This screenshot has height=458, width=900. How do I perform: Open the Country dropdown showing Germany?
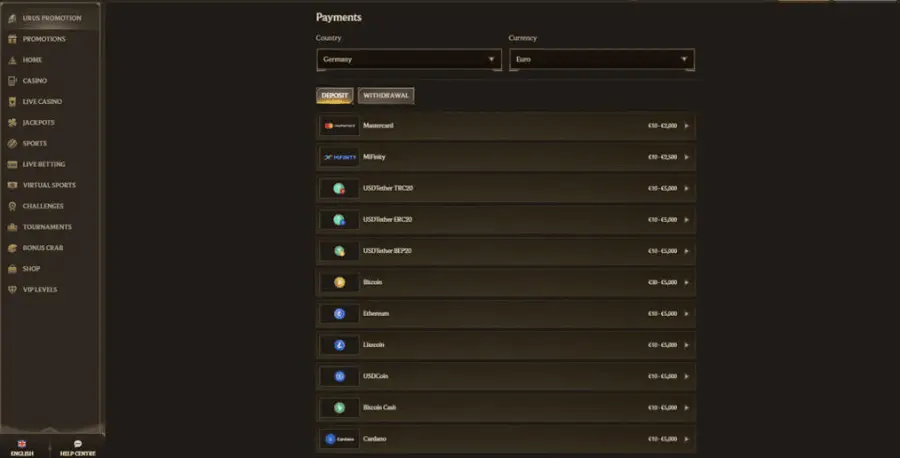pos(409,59)
